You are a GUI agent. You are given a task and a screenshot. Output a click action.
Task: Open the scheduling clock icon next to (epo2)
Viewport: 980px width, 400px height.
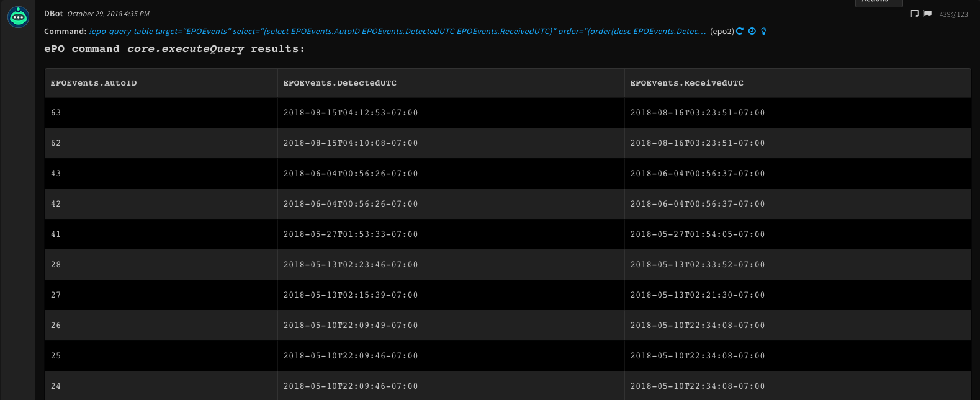pos(752,31)
